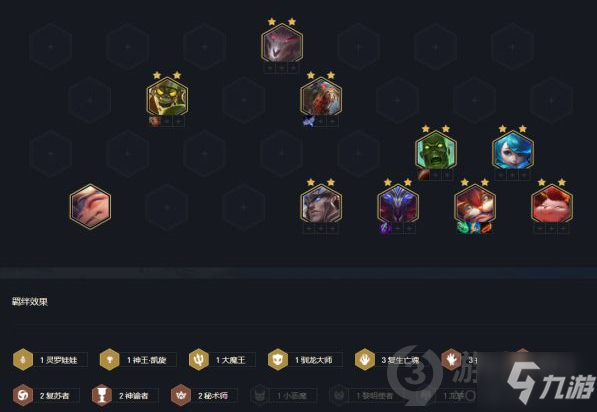Click the empty top-left board hexagon slot

51,46
